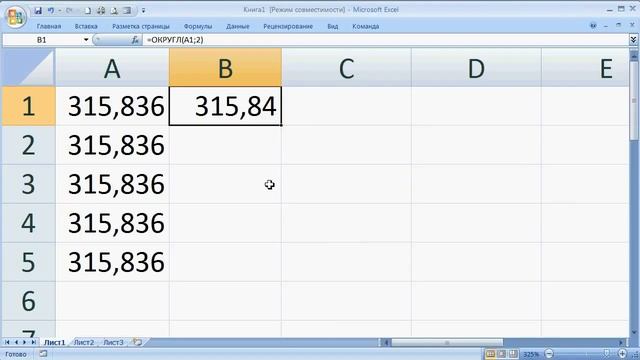Select cell A3 with 315,836
The width and height of the screenshot is (640, 360).
(x=112, y=184)
